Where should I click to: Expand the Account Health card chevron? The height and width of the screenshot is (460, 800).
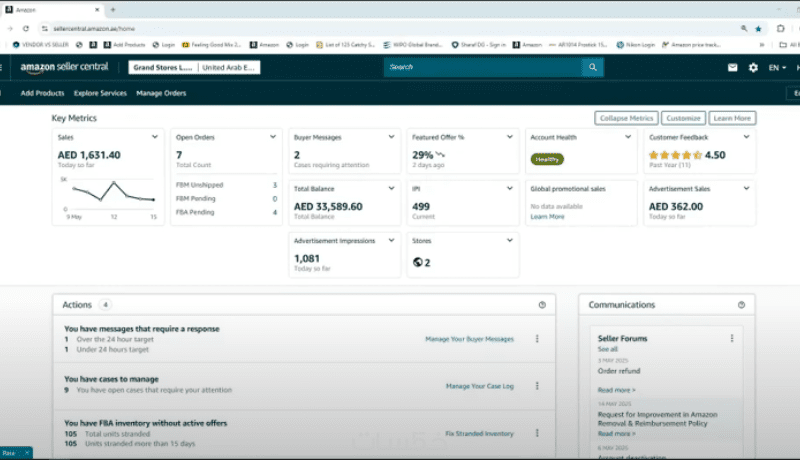[x=628, y=137]
